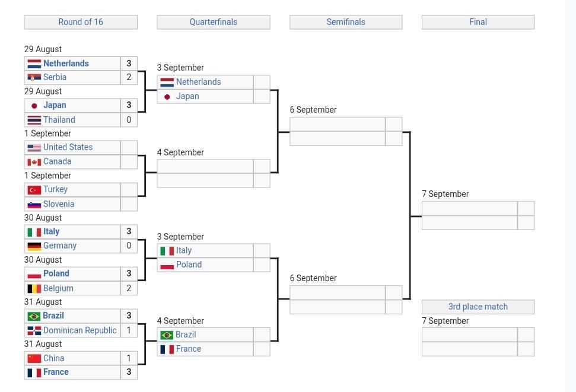The width and height of the screenshot is (576, 392).
Task: Open Japan link in the quarterfinals
Action: [x=187, y=96]
